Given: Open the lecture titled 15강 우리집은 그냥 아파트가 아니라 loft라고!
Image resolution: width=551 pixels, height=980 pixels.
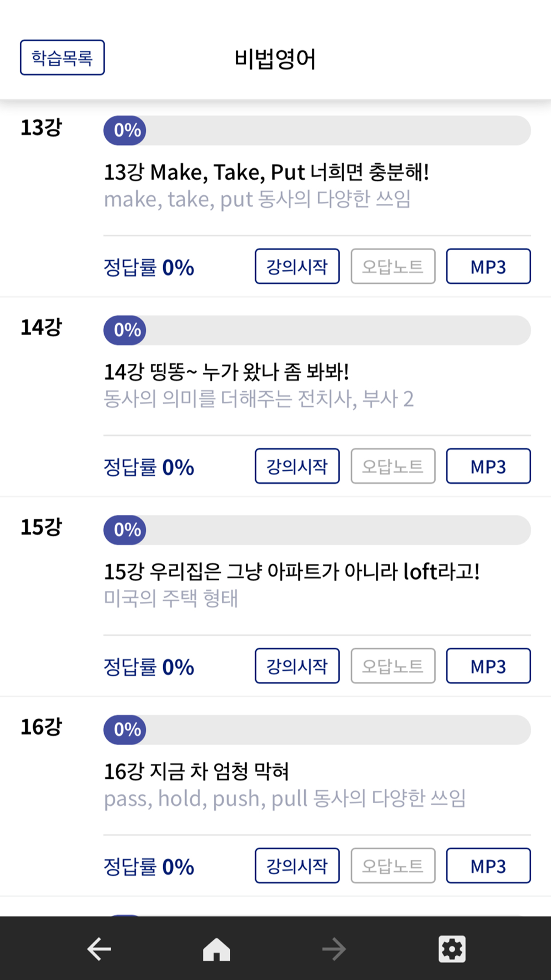Looking at the screenshot, I should point(291,572).
